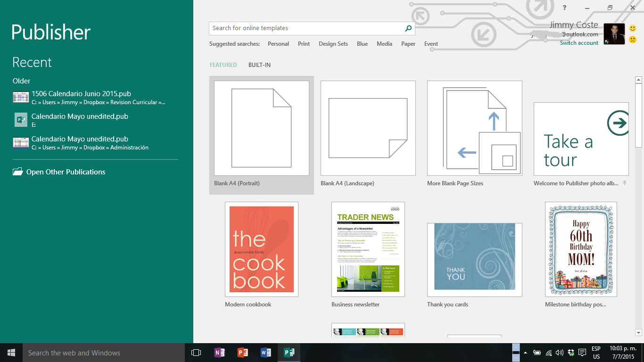
Task: Send a frown with sad face icon
Action: click(x=633, y=40)
